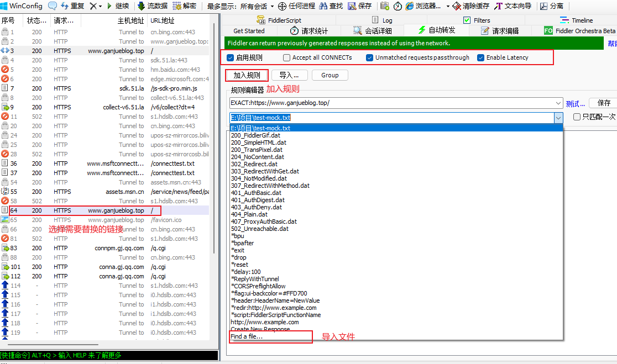This screenshot has width=617, height=364.
Task: Resume with the 继续 toolbar button
Action: tap(118, 6)
